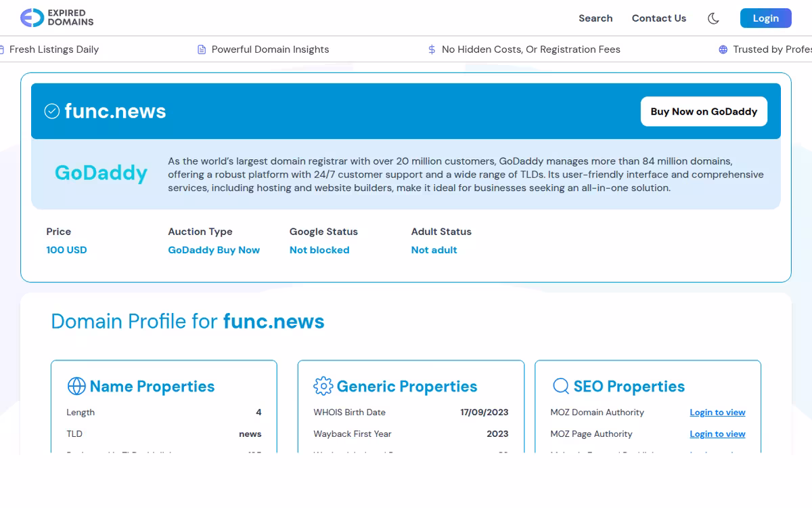Toggle dark mode moon icon

click(713, 18)
